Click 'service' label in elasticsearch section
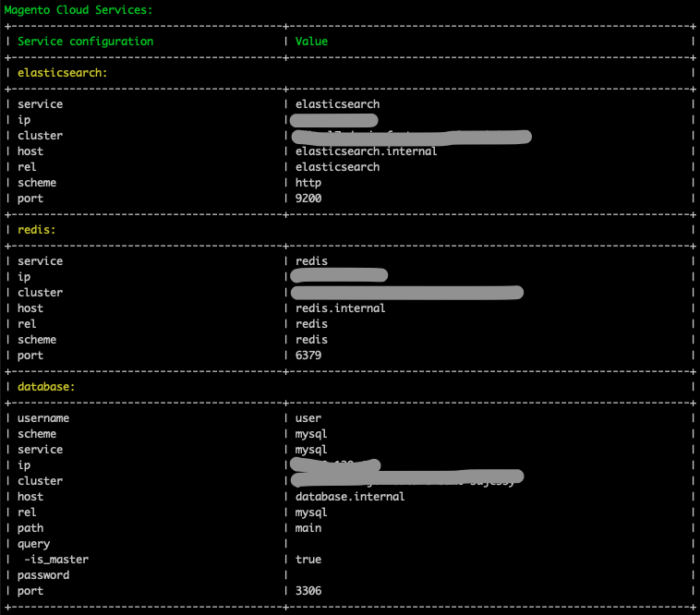700x615 pixels. tap(41, 104)
